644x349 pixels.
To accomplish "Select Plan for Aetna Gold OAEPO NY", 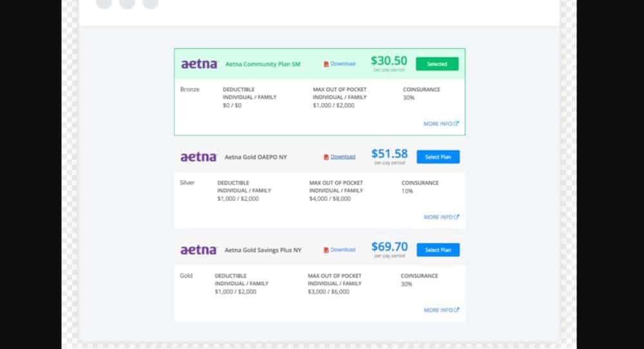I will tap(438, 157).
